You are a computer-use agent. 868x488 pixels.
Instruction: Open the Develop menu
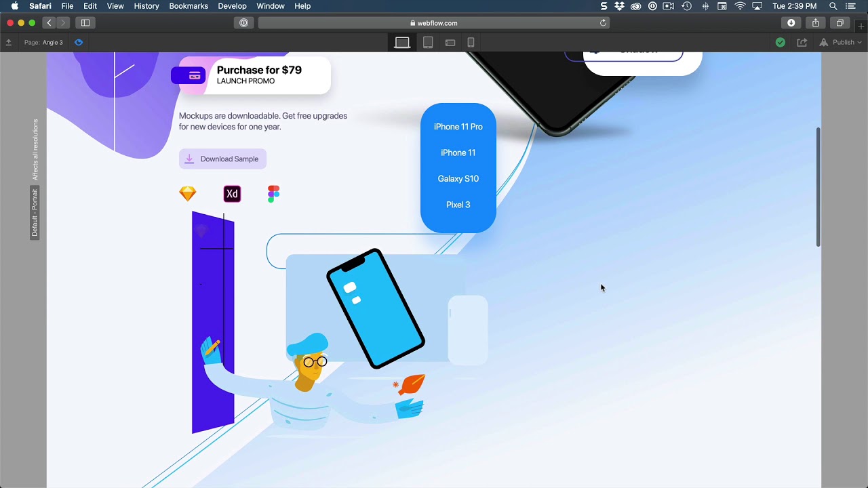tap(232, 6)
